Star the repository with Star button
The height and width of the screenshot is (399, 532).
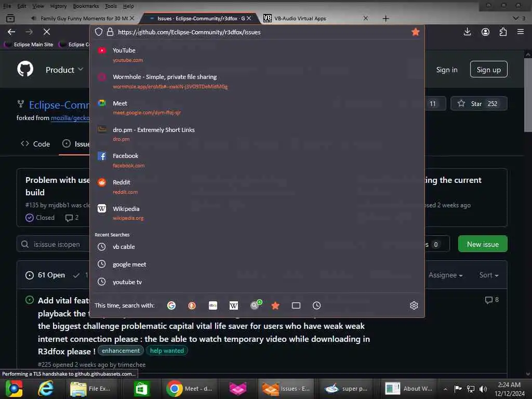[478, 103]
